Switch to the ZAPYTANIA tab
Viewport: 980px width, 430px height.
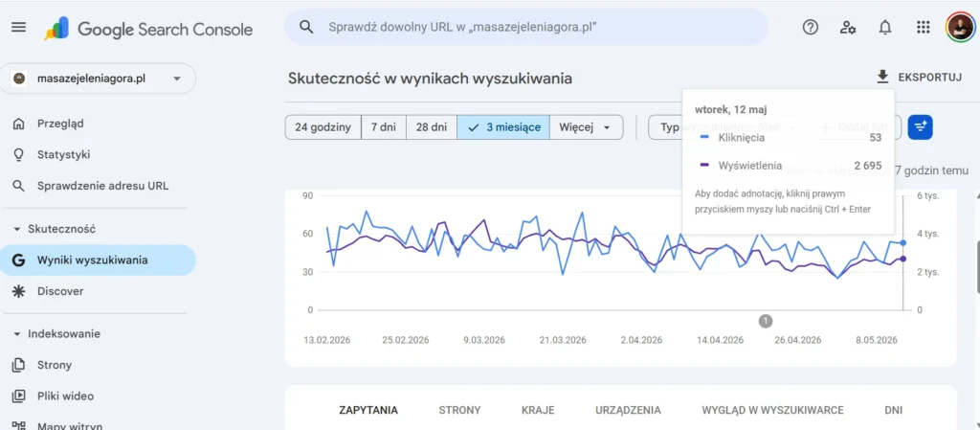[368, 411]
